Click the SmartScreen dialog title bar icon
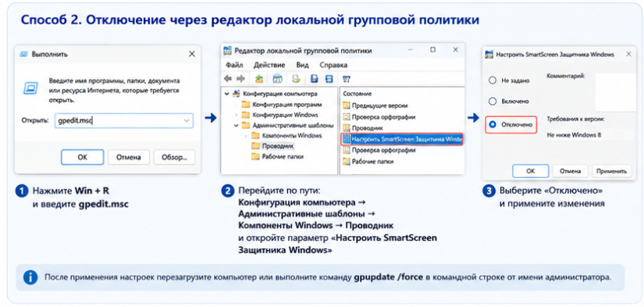Screen dimensions: 644x307 pos(489,54)
